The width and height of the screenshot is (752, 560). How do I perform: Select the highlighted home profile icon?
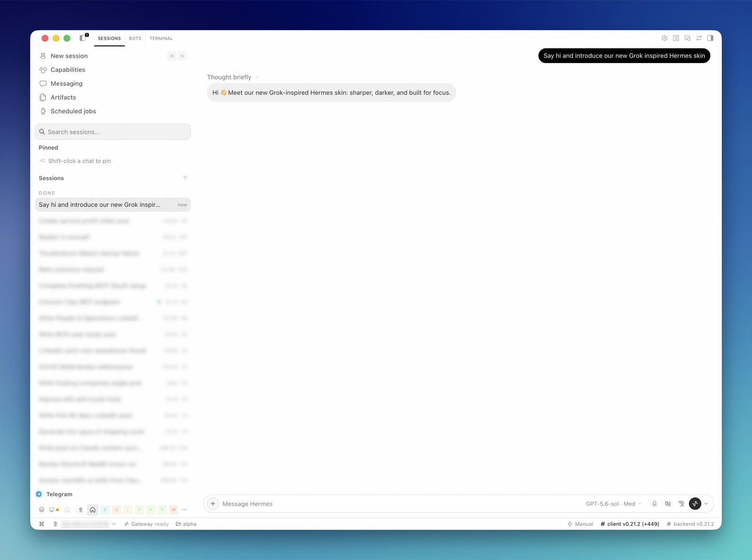(93, 510)
